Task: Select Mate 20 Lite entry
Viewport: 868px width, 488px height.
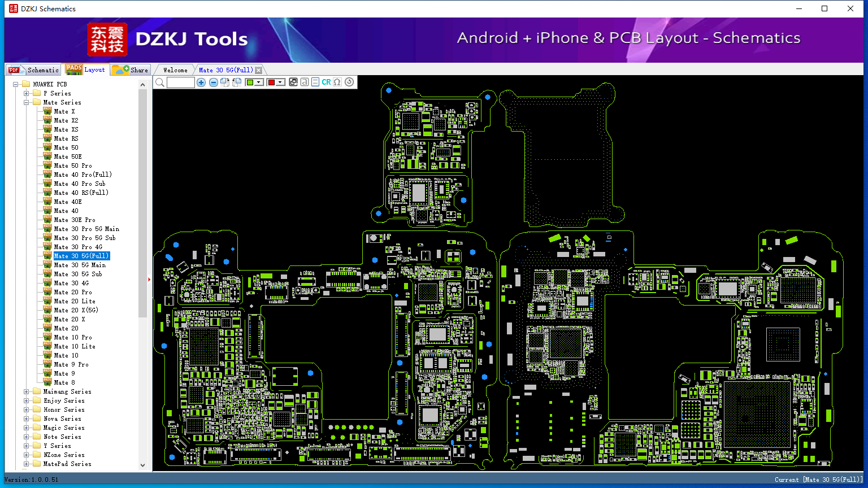Action: click(x=75, y=301)
